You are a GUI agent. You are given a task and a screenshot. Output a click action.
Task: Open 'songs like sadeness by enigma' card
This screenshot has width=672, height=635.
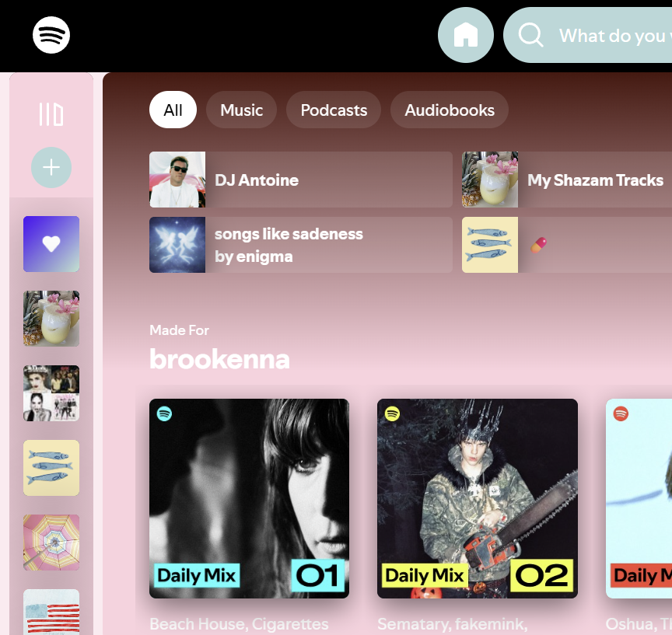tap(301, 245)
